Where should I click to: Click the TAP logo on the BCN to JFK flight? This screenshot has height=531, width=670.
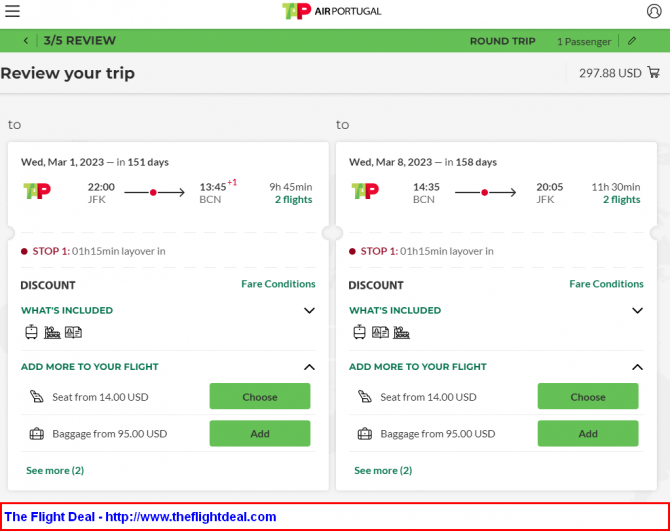tap(365, 191)
